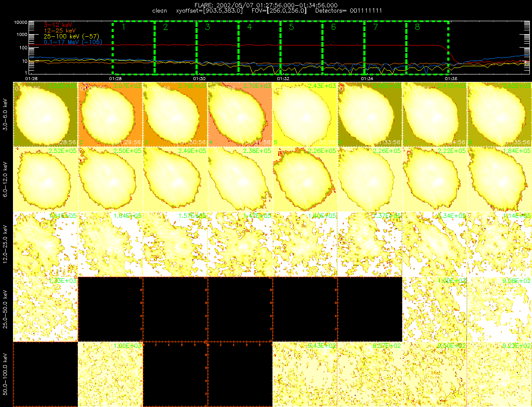The width and height of the screenshot is (532, 407).
Task: Open 12.0-25.0 keV image labeled 1.57E+05
Action: 175,244
